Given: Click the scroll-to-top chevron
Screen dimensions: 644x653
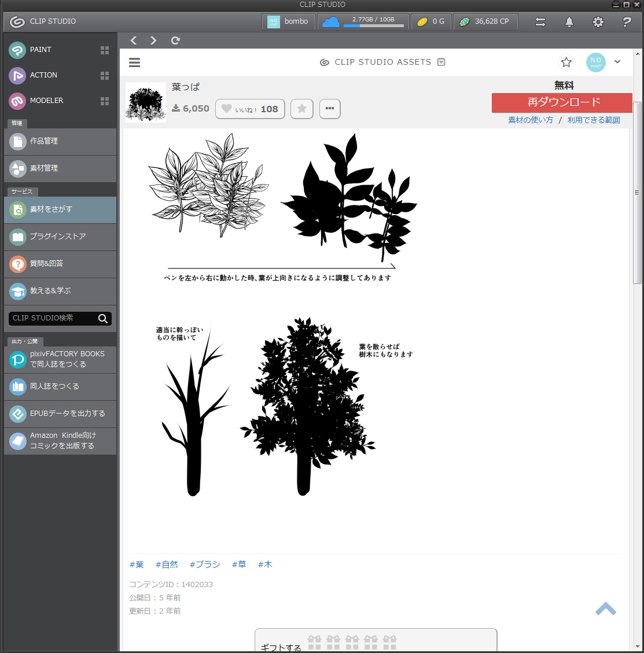Looking at the screenshot, I should coord(606,608).
